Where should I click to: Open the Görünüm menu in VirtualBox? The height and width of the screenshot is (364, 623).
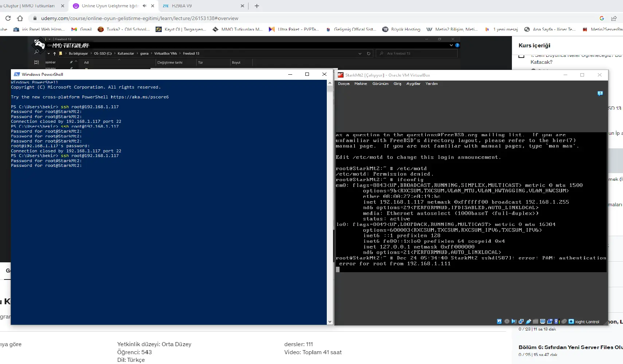380,84
